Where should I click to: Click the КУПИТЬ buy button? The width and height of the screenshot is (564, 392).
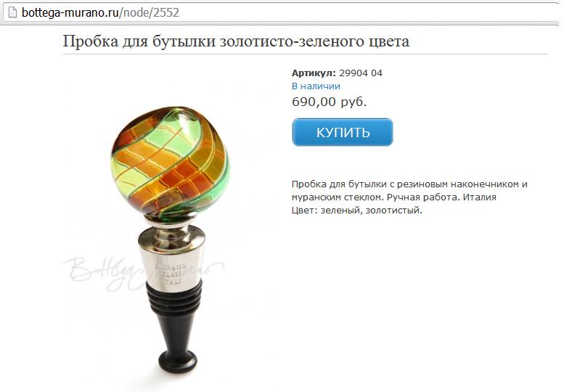coord(343,132)
